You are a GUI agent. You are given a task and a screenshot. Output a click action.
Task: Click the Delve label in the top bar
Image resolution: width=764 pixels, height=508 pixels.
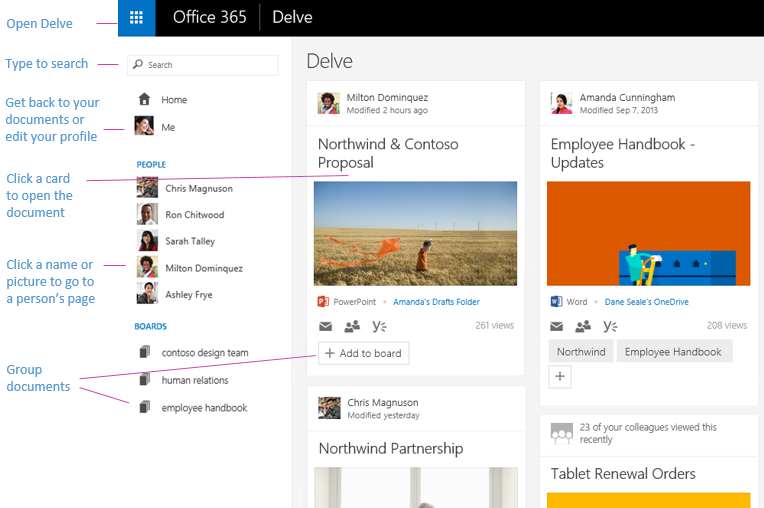[292, 18]
